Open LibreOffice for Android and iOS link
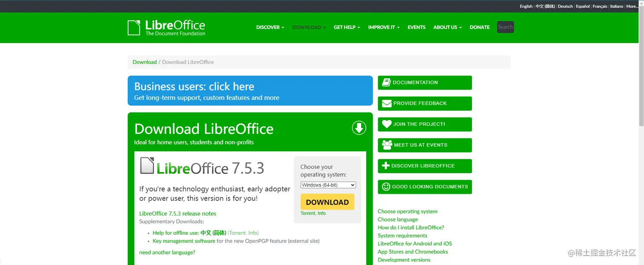644x265 pixels. tap(415, 244)
